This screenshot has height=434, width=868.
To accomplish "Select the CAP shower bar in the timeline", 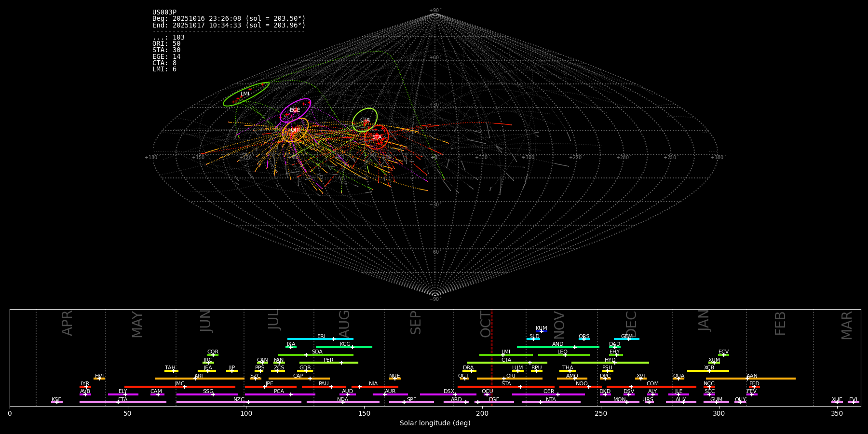I will tap(299, 379).
